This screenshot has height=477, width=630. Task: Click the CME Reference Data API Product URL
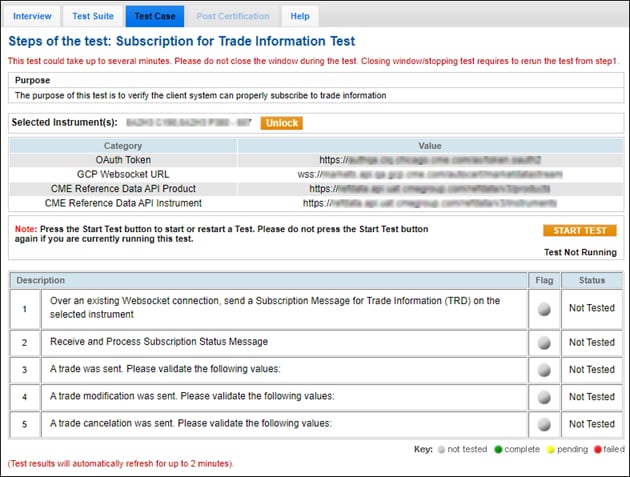tap(429, 188)
